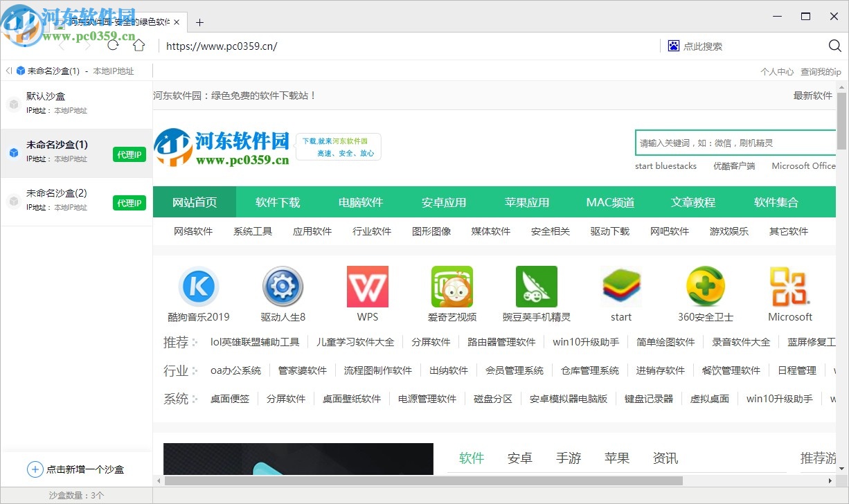
Task: Switch to the 安卓应用 navigation tab
Action: [x=444, y=202]
